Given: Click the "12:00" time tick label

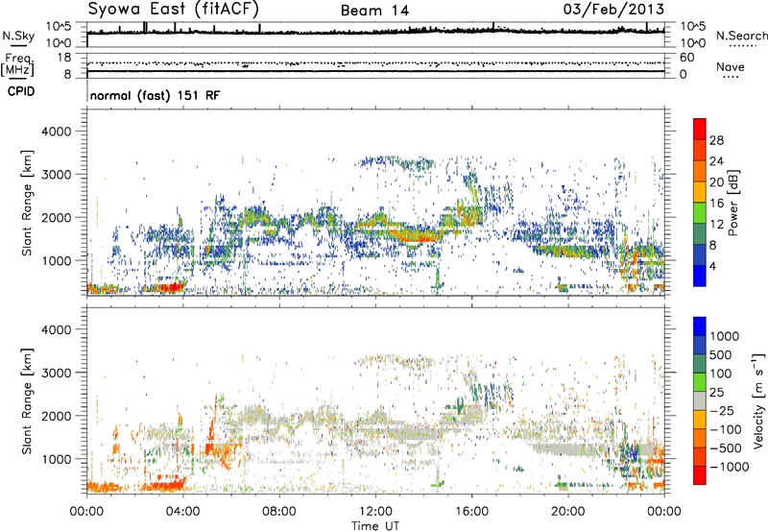Looking at the screenshot, I should tap(375, 512).
